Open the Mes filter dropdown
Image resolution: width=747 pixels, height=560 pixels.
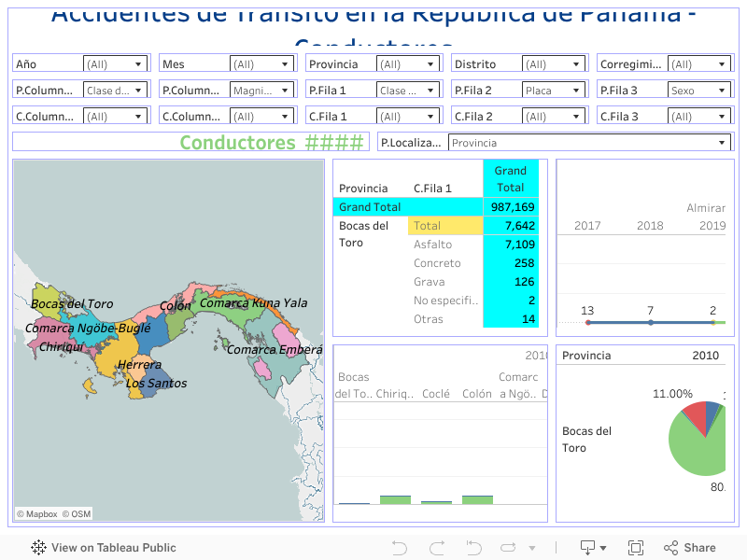coord(261,64)
